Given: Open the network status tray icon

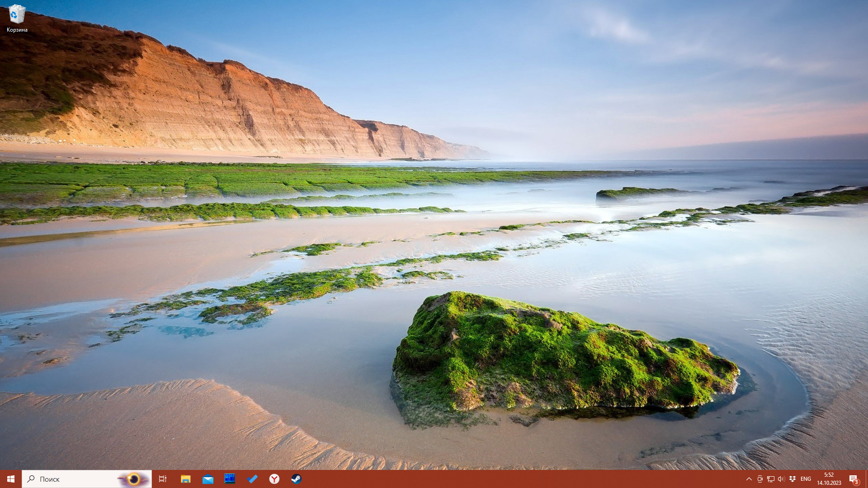Looking at the screenshot, I should (x=771, y=479).
